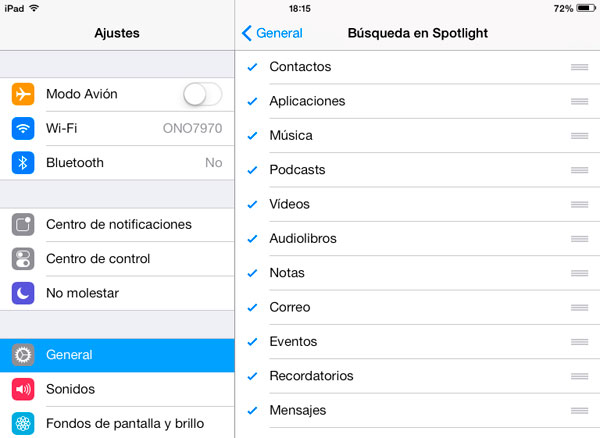Tap the Recordatorios checkmark

252,376
